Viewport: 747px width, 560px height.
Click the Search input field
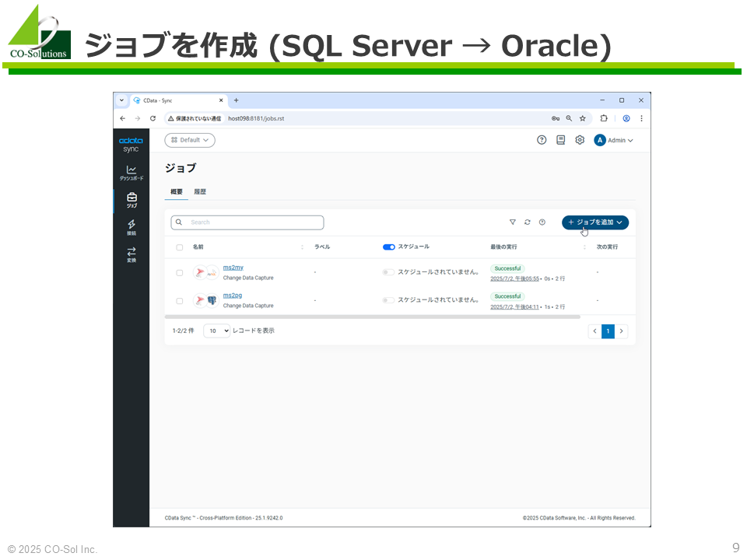(247, 222)
